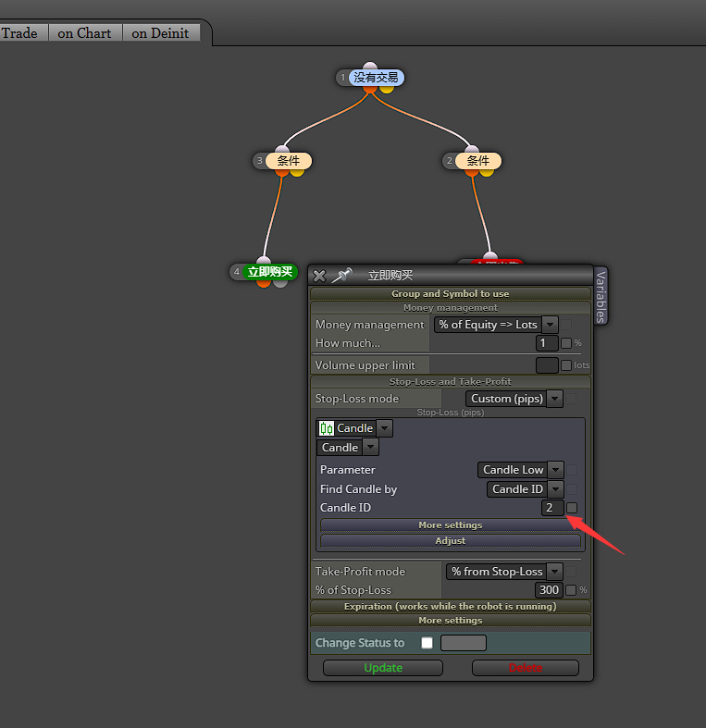Open the Stop-Loss mode Custom (pips) dropdown
Image resolution: width=706 pixels, height=728 pixels.
click(554, 399)
